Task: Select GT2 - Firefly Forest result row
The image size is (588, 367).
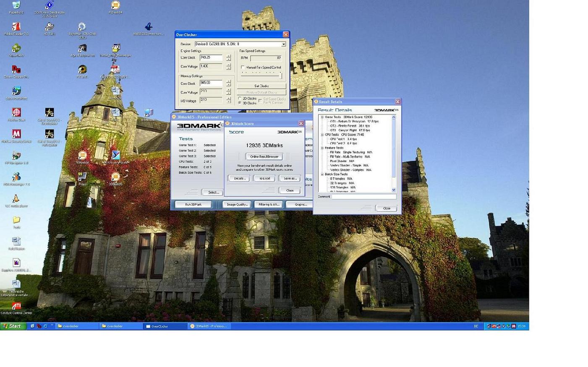Action: pyautogui.click(x=350, y=126)
